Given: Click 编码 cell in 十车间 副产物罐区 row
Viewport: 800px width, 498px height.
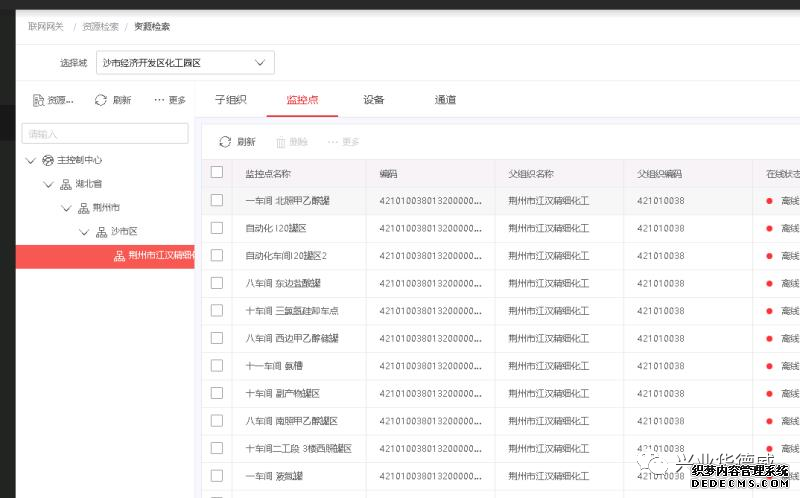Looking at the screenshot, I should point(430,393).
